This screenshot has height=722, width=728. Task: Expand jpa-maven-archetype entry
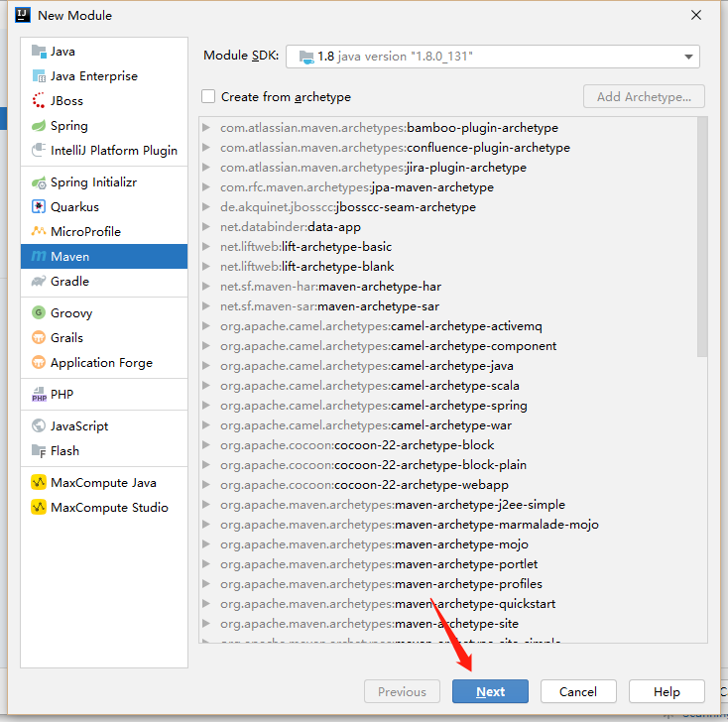point(206,187)
